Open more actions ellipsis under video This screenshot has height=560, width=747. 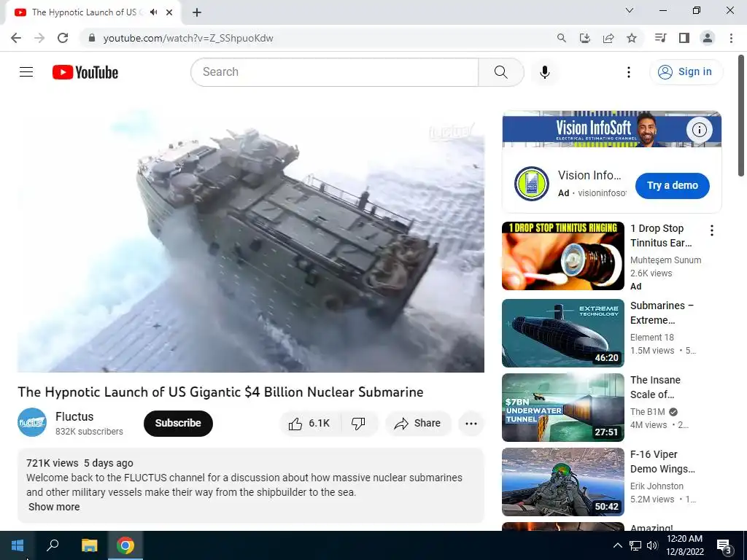pyautogui.click(x=471, y=424)
